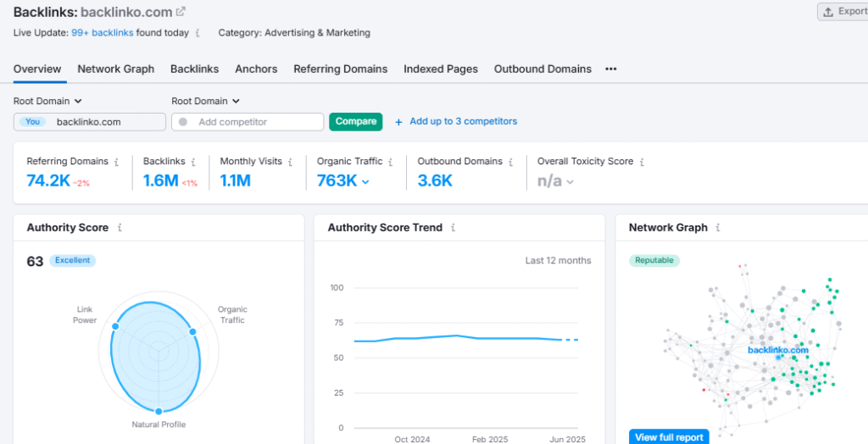This screenshot has width=868, height=444.
Task: Click info icon beside Overall Toxicity Score
Action: (642, 162)
